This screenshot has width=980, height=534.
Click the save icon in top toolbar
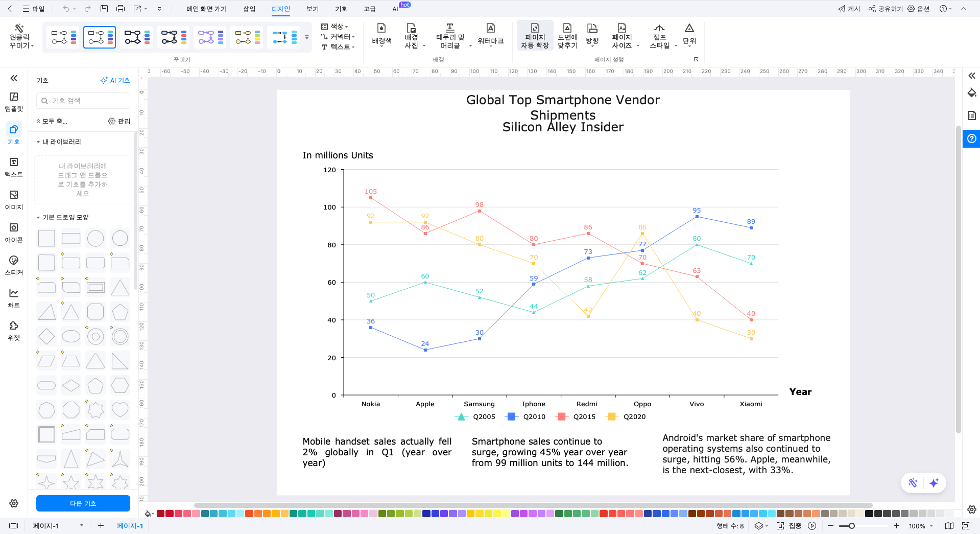[x=104, y=9]
